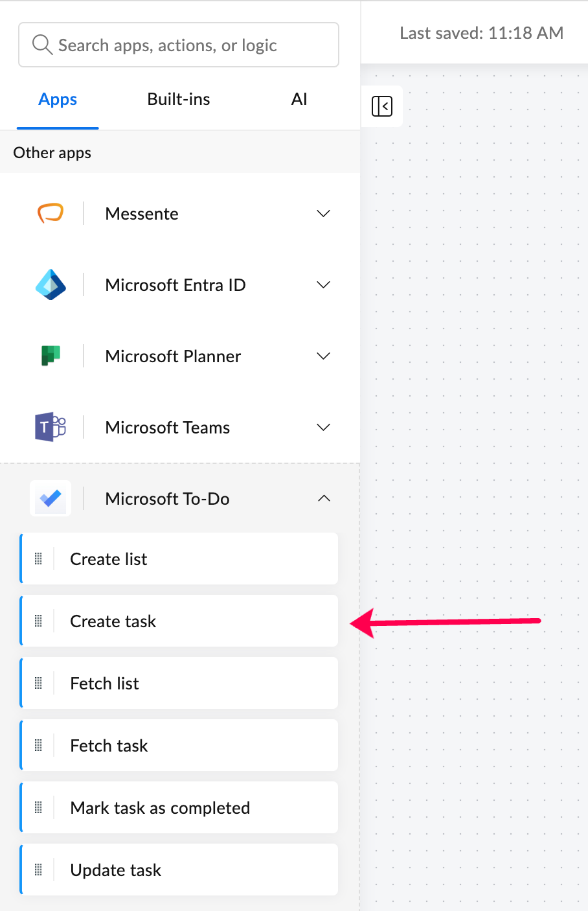Collapse the Microsoft To-Do section
588x911 pixels.
click(324, 498)
